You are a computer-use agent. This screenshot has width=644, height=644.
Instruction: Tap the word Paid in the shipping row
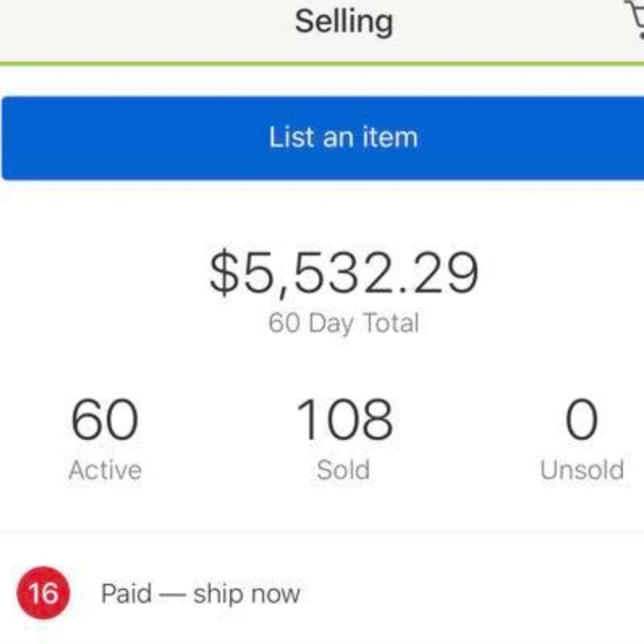[126, 593]
